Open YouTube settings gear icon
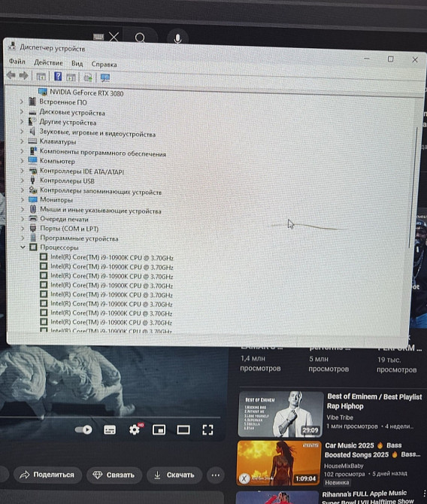Viewport: 427px width, 504px height. [135, 430]
